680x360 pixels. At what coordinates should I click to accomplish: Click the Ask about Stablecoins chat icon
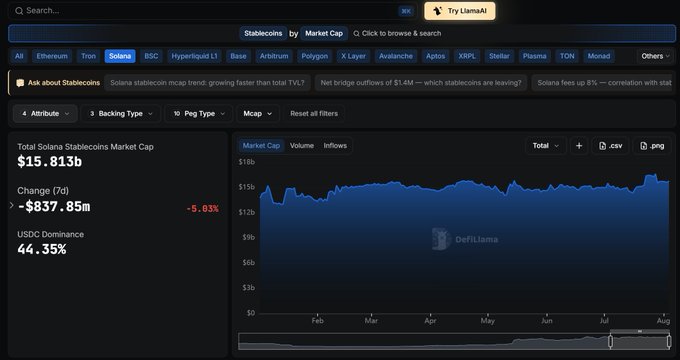(20, 83)
